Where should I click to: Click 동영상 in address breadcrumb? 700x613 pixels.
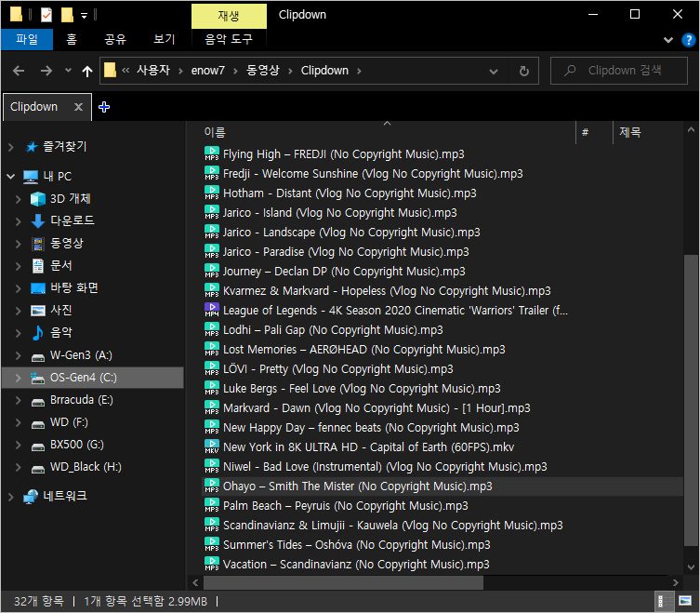262,71
